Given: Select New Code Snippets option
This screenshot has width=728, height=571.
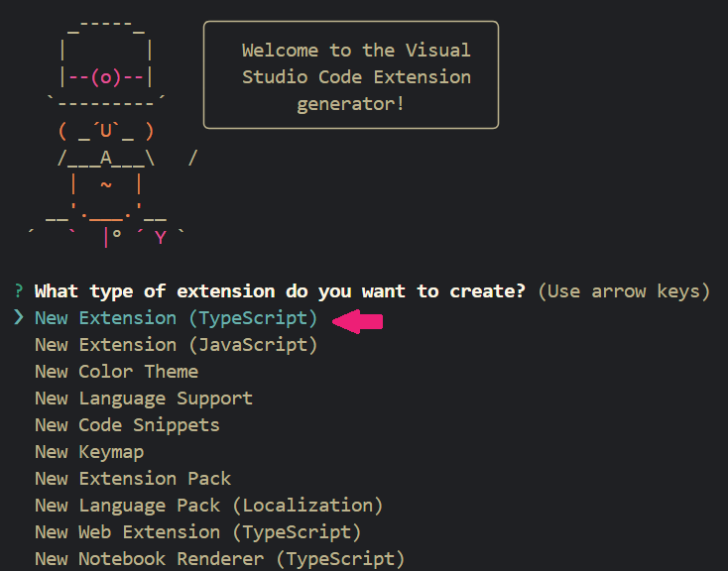Looking at the screenshot, I should pos(127,425).
